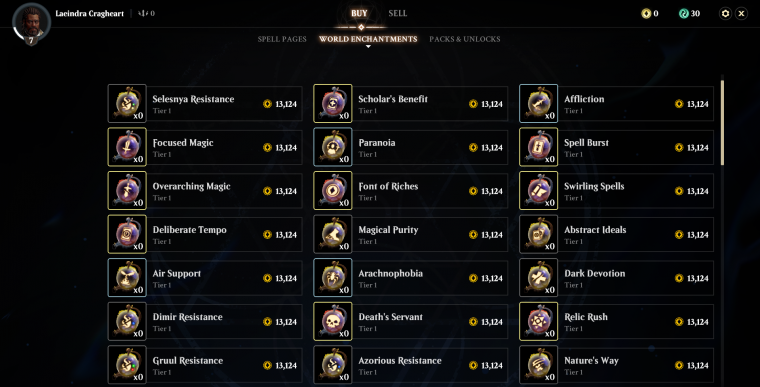
Task: Click the enchantment list vertical scrollbar
Action: pyautogui.click(x=722, y=122)
